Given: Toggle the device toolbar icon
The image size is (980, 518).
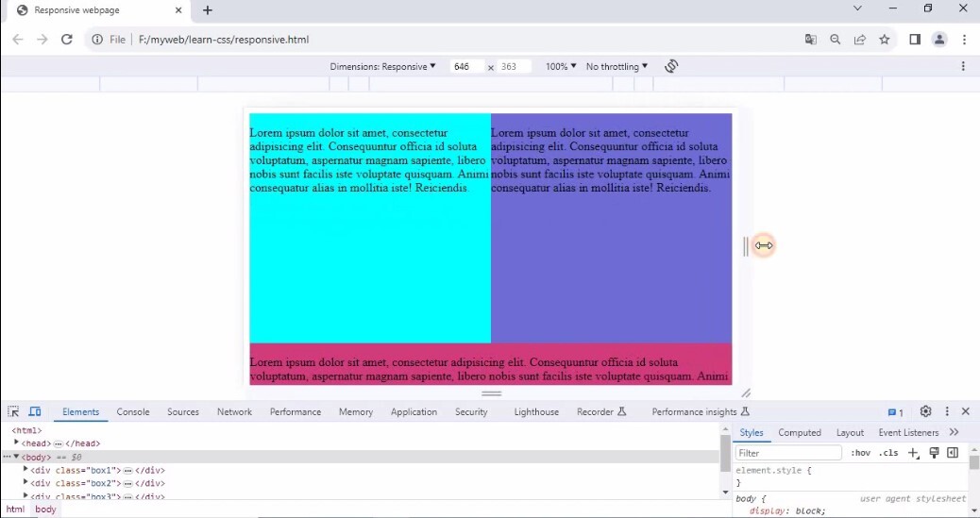Looking at the screenshot, I should [x=35, y=412].
